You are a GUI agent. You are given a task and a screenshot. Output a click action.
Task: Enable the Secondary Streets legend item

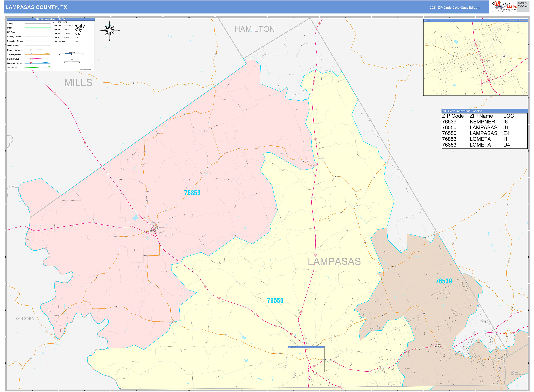(x=15, y=41)
